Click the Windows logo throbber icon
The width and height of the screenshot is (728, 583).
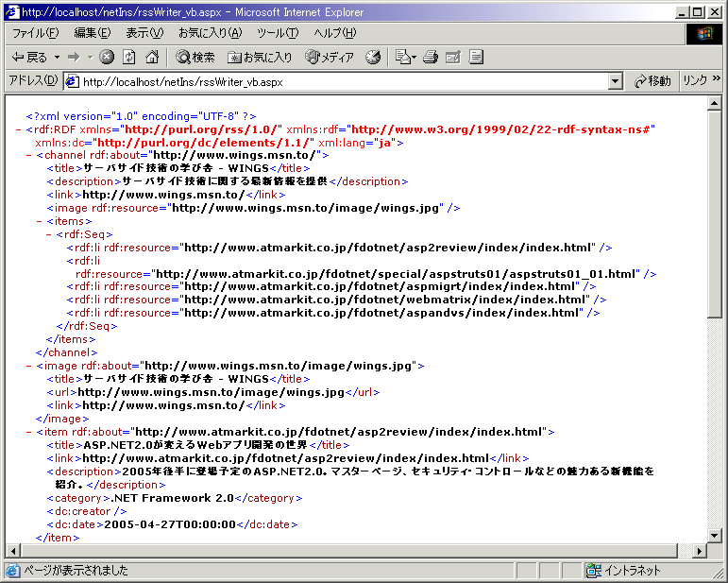tap(704, 33)
